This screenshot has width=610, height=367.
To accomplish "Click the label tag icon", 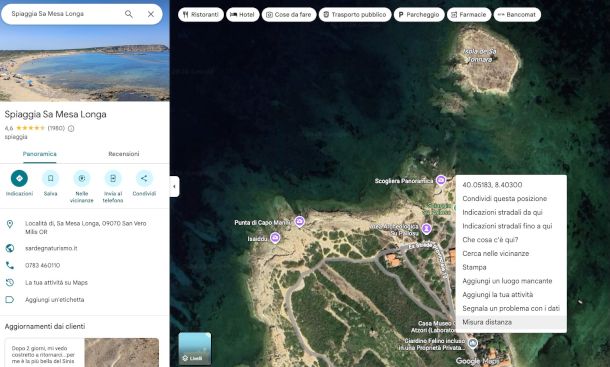I will pyautogui.click(x=10, y=300).
